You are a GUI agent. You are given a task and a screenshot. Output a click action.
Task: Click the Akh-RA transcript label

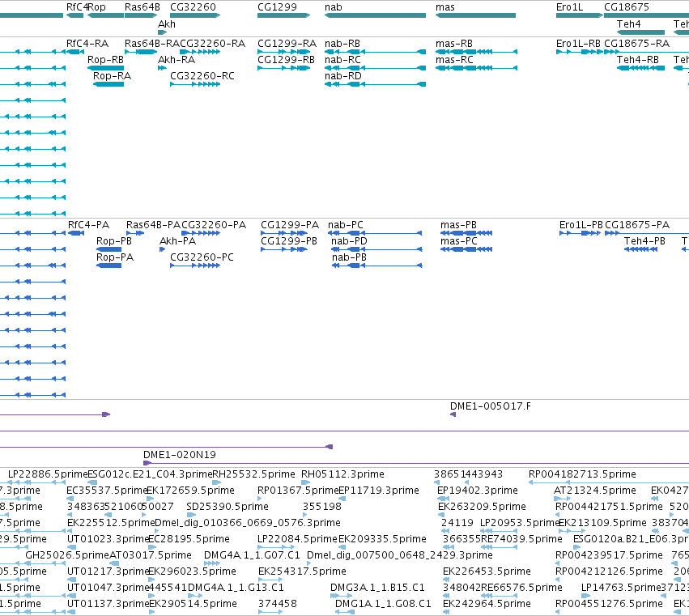pos(177,60)
